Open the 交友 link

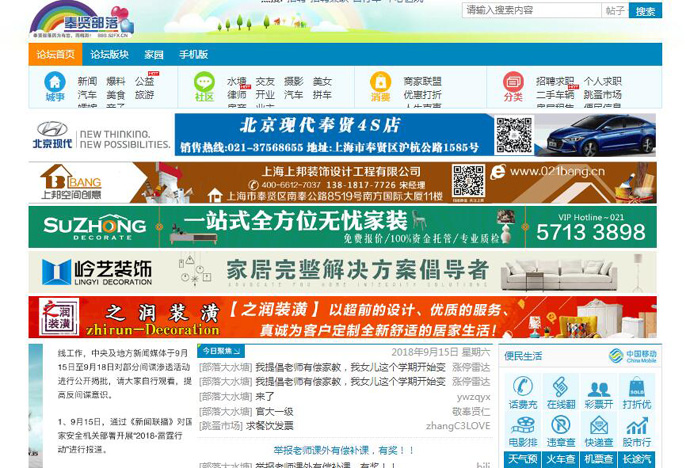(265, 81)
